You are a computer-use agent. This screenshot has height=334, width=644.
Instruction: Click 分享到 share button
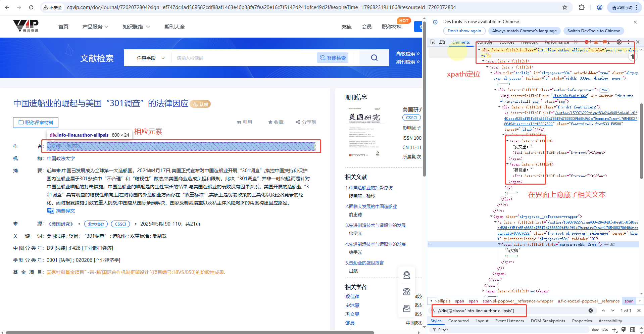306,122
